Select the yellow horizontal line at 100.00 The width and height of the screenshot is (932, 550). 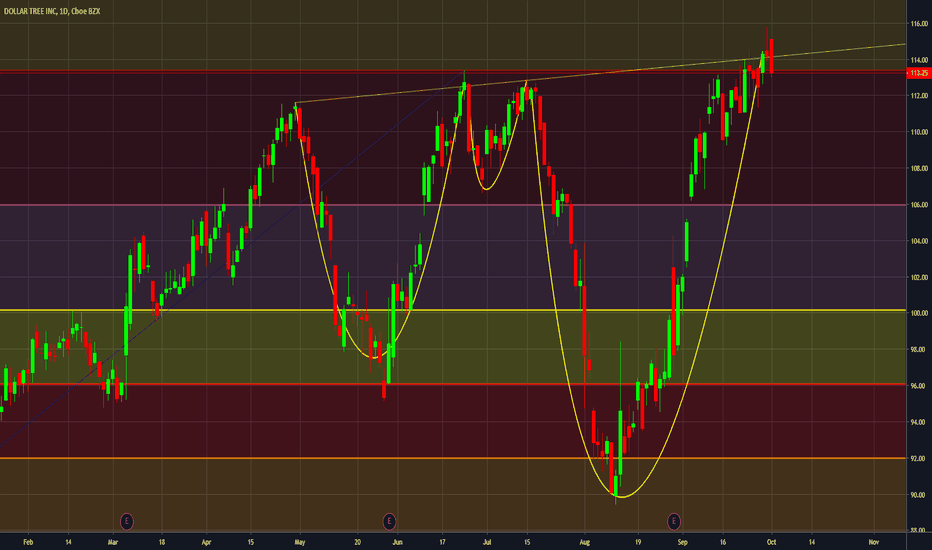(x=453, y=310)
